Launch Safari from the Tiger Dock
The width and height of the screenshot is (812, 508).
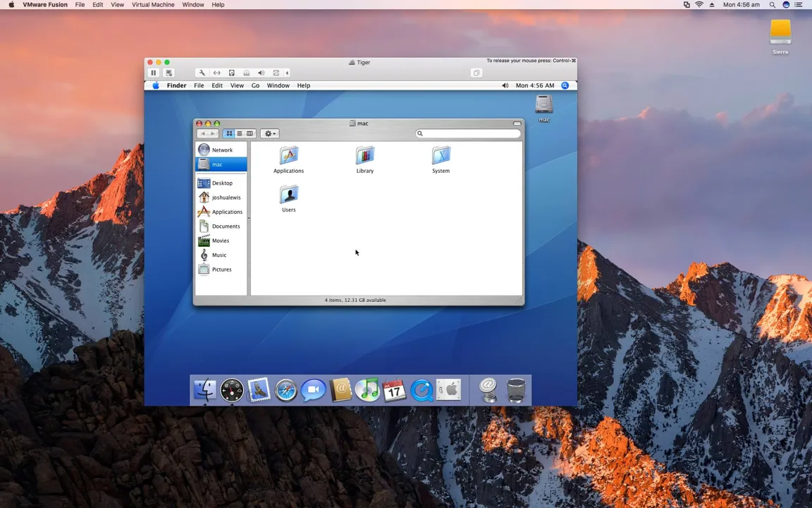(286, 390)
